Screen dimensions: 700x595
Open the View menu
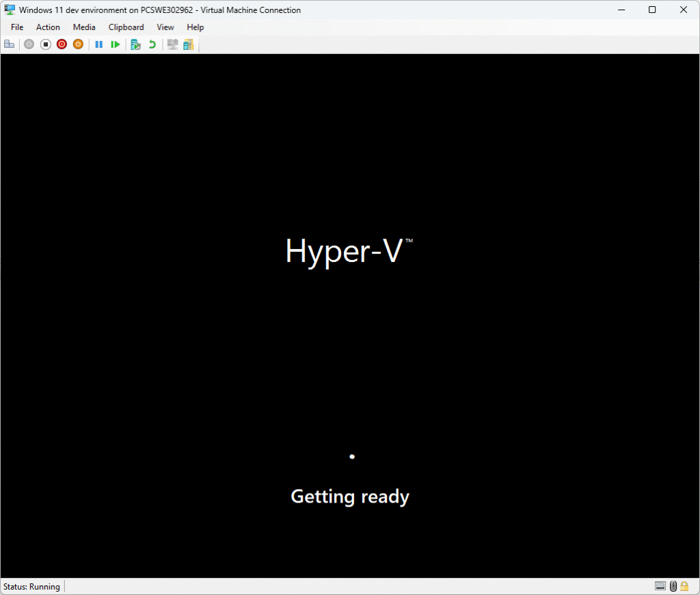click(165, 27)
